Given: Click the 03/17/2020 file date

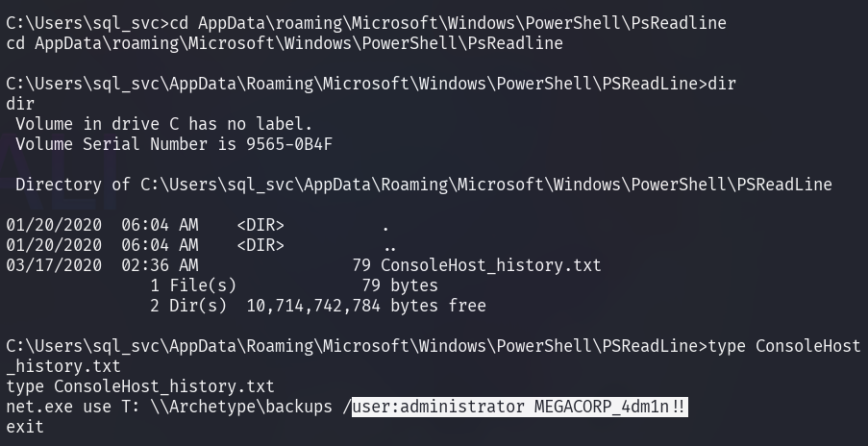Looking at the screenshot, I should (54, 265).
